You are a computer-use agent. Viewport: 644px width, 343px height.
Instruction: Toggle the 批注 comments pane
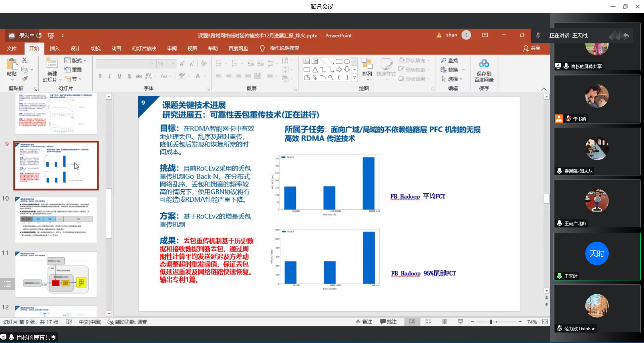coord(388,322)
